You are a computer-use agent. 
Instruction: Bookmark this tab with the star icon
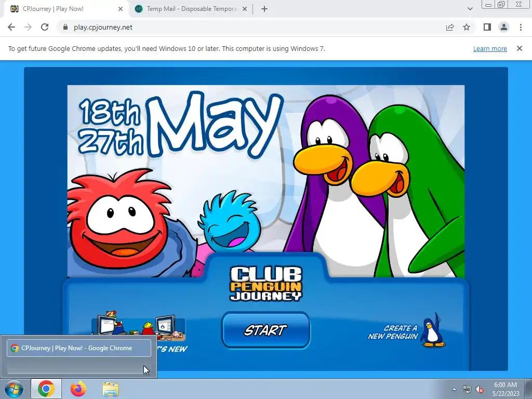tap(467, 27)
